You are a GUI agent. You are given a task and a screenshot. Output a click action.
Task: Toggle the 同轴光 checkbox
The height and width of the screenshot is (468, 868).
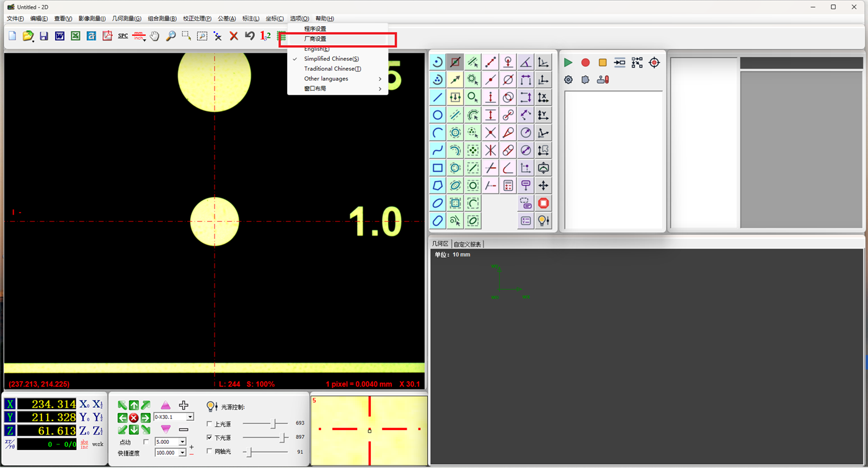coord(209,451)
